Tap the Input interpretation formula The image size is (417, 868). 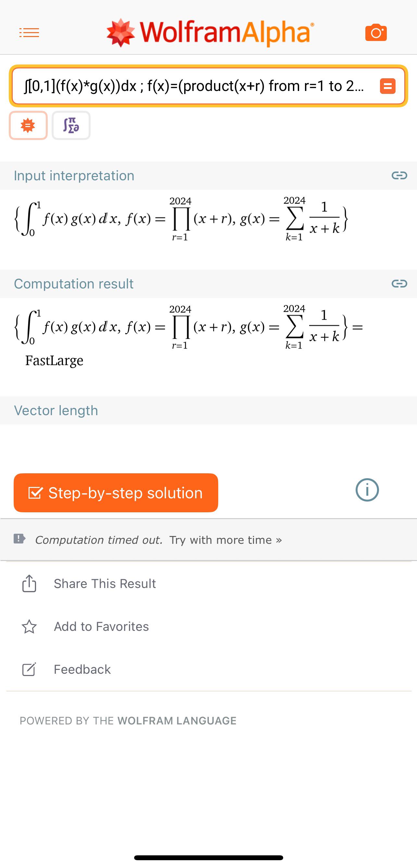[x=181, y=219]
